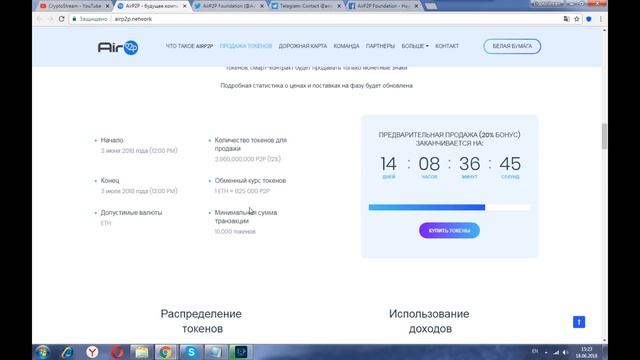Bookmark page using the star icon
The height and width of the screenshot is (360, 640).
click(577, 19)
